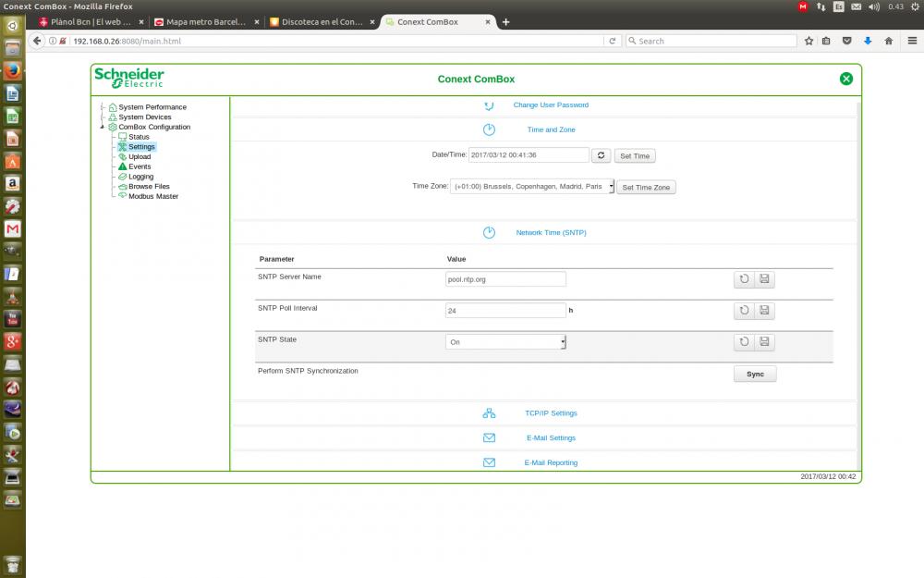
Task: Open a new browser tab
Action: pos(505,22)
